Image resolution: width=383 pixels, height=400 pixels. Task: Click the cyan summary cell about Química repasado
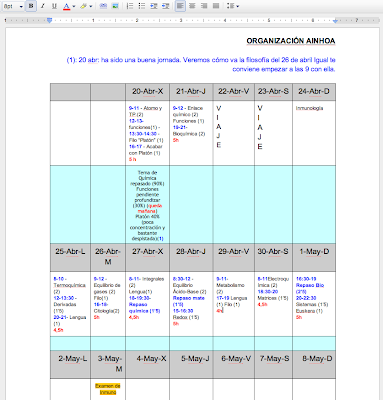(147, 205)
